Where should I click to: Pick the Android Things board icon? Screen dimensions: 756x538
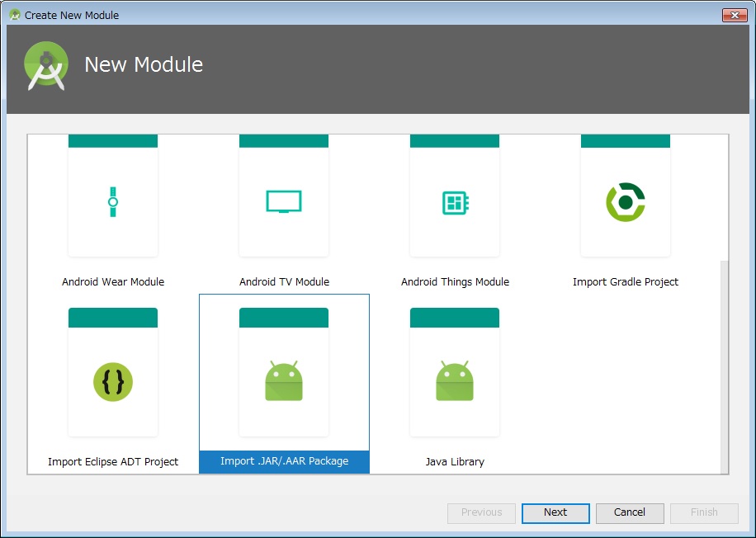(x=456, y=202)
